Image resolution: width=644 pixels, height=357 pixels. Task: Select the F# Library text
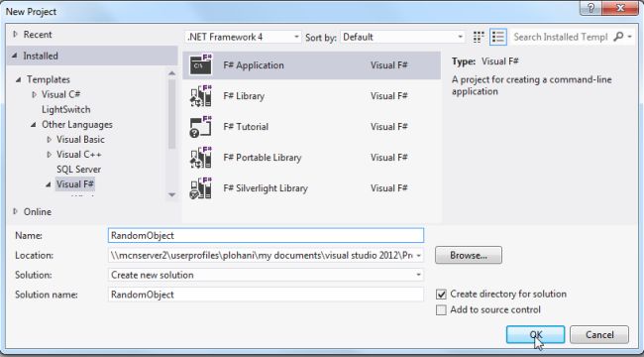(x=244, y=96)
